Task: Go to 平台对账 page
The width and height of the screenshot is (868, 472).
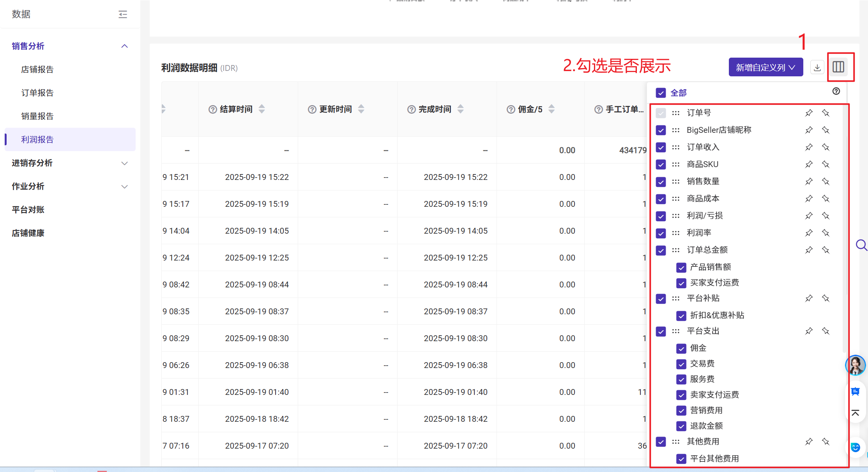Action: tap(28, 210)
